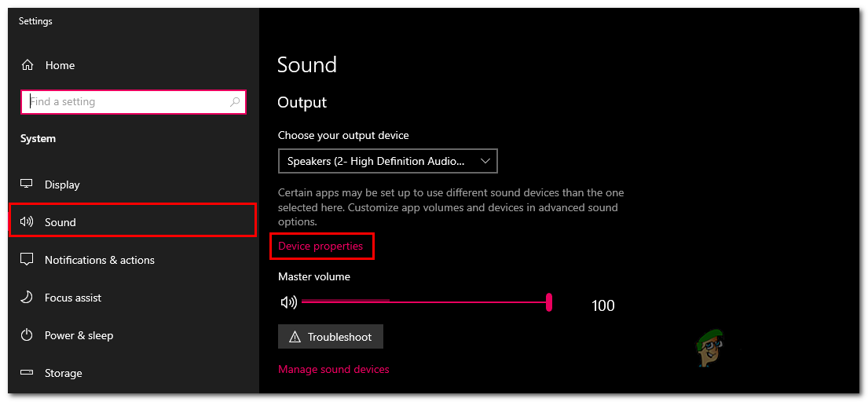
Task: Click the Storage drive icon
Action: click(x=27, y=373)
